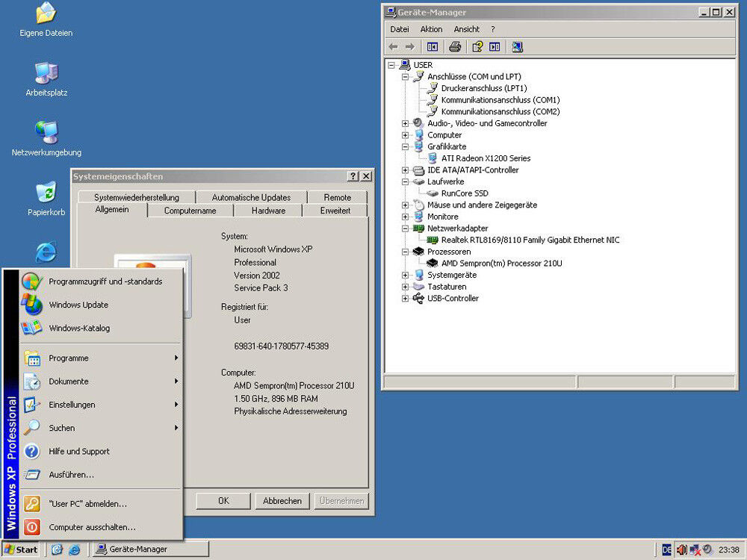
Task: Switch to the Computername tab
Action: pos(190,211)
